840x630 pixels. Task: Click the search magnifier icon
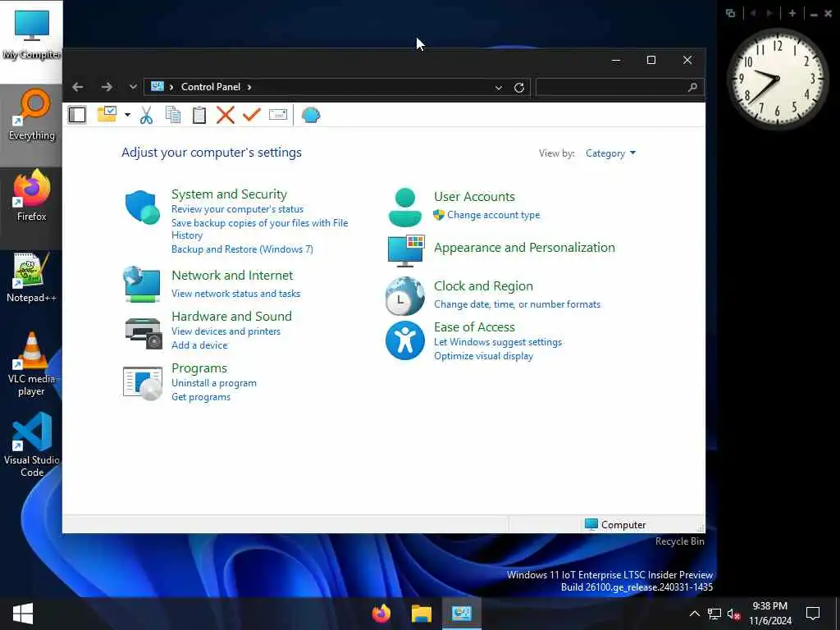point(692,87)
